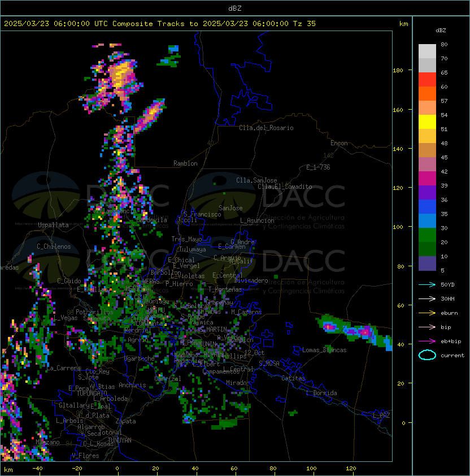Image resolution: width=470 pixels, height=476 pixels.
Task: Click the 'Potrerillos' map label
Action: [94, 311]
